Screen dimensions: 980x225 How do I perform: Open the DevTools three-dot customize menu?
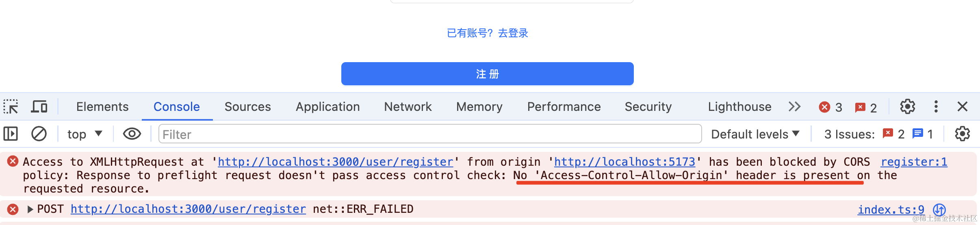click(x=936, y=107)
